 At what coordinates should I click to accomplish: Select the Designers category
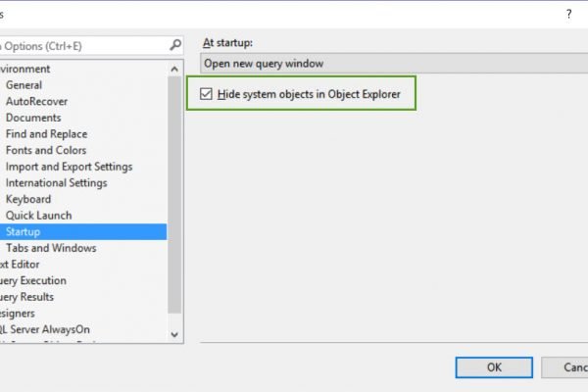(18, 314)
